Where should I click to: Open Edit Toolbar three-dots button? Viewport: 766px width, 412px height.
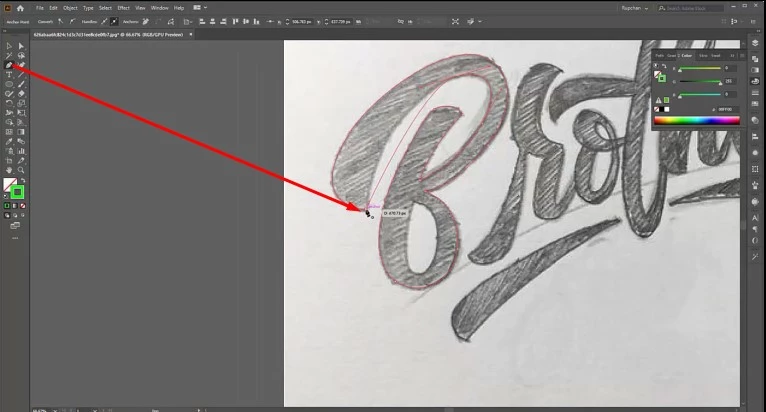tap(15, 238)
